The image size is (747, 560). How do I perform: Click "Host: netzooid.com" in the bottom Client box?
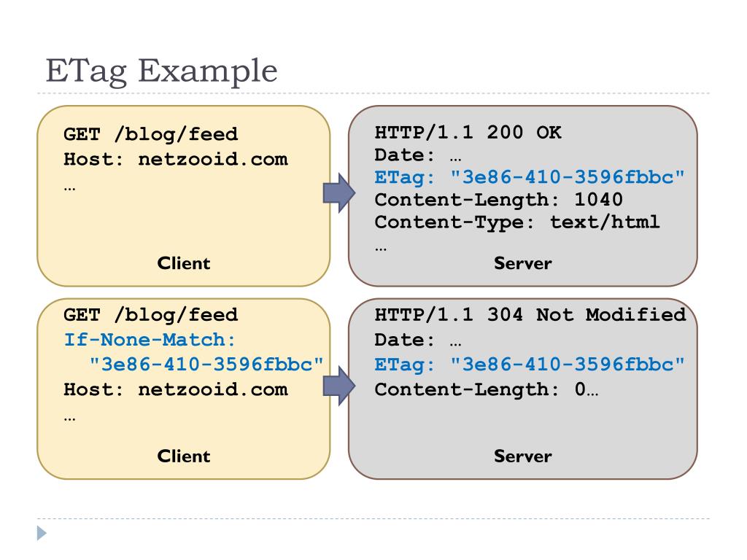click(176, 389)
